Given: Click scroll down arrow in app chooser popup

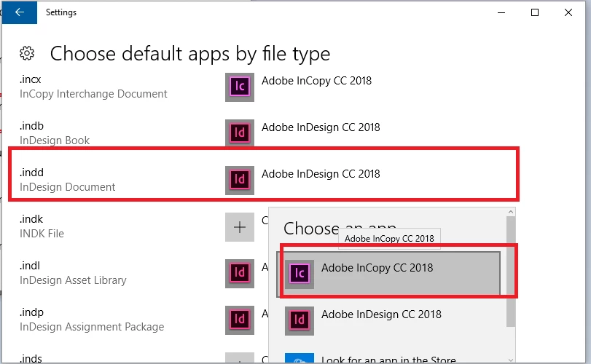Looking at the screenshot, I should [x=511, y=360].
